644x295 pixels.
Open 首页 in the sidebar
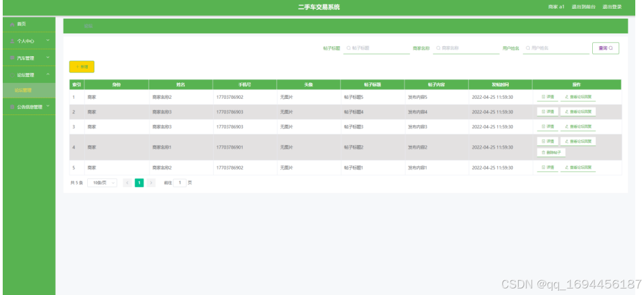click(29, 24)
